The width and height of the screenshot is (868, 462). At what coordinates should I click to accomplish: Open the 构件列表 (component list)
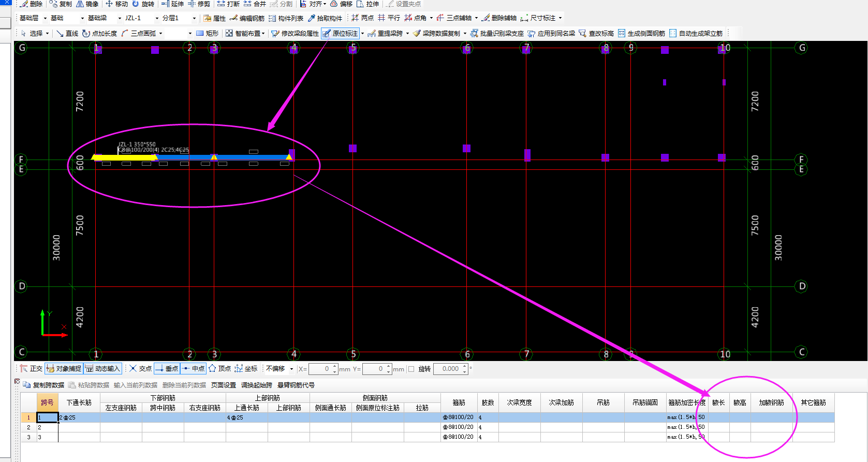click(286, 18)
